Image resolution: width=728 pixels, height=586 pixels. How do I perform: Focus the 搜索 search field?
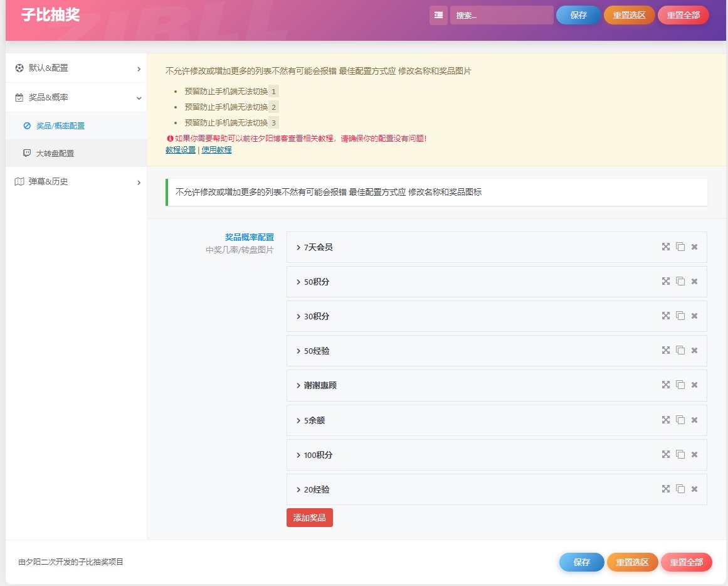502,15
